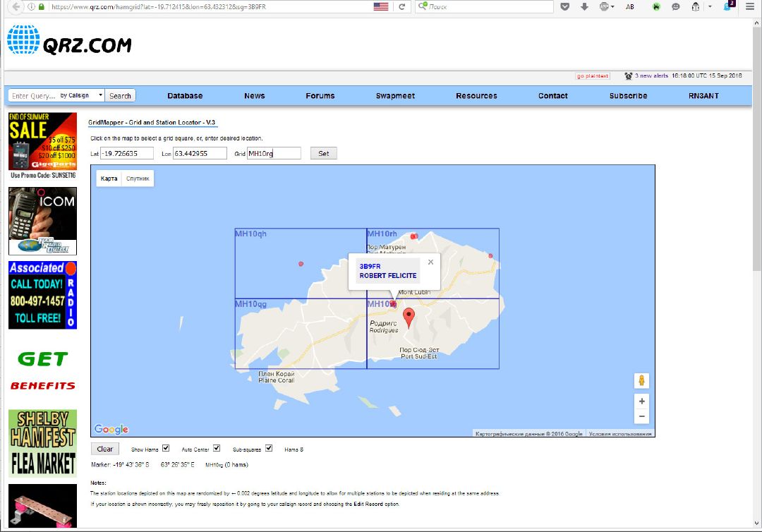Click the Enter Query search field

(34, 96)
